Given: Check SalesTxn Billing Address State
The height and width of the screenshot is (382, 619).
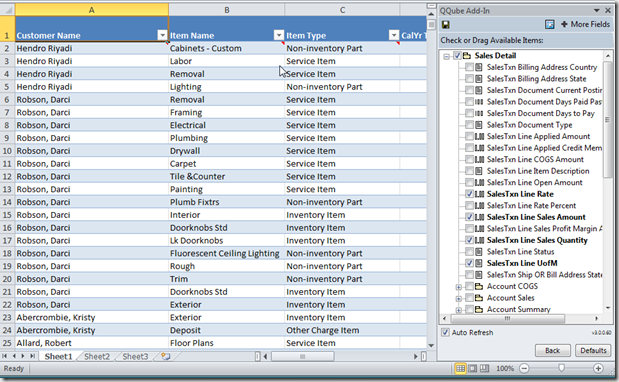Looking at the screenshot, I should pos(469,79).
